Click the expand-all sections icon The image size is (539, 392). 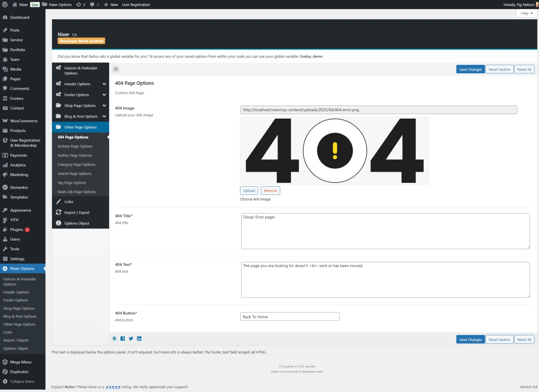click(x=116, y=69)
